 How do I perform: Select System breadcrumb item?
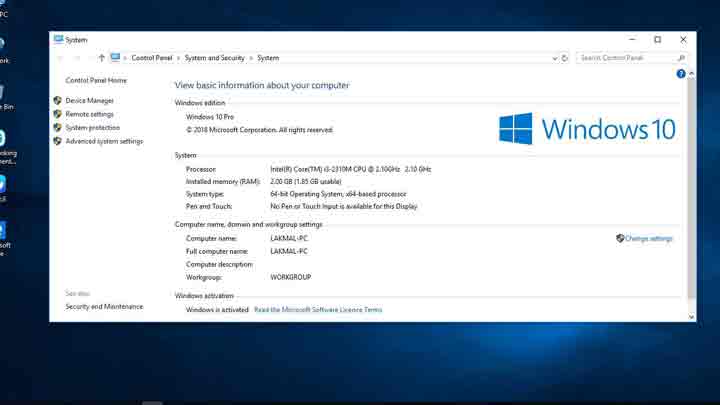268,58
